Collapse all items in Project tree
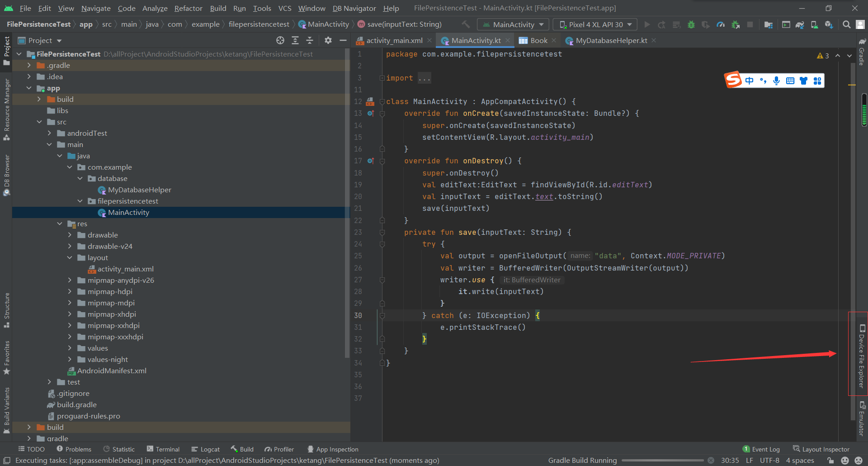The width and height of the screenshot is (868, 466). point(310,41)
